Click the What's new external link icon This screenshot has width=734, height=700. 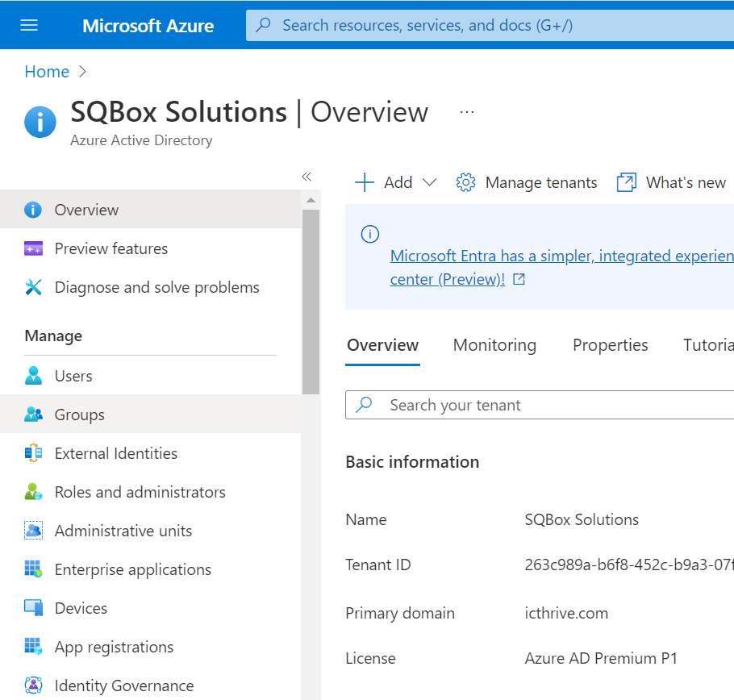tap(627, 182)
